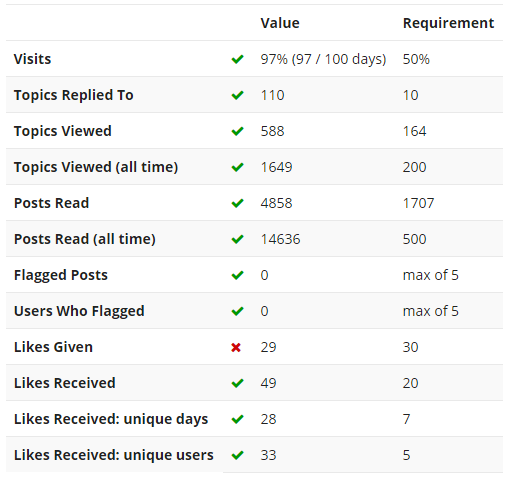The height and width of the screenshot is (477, 510).
Task: Click the checkmark next to Likes Received: unique users
Action: (237, 455)
